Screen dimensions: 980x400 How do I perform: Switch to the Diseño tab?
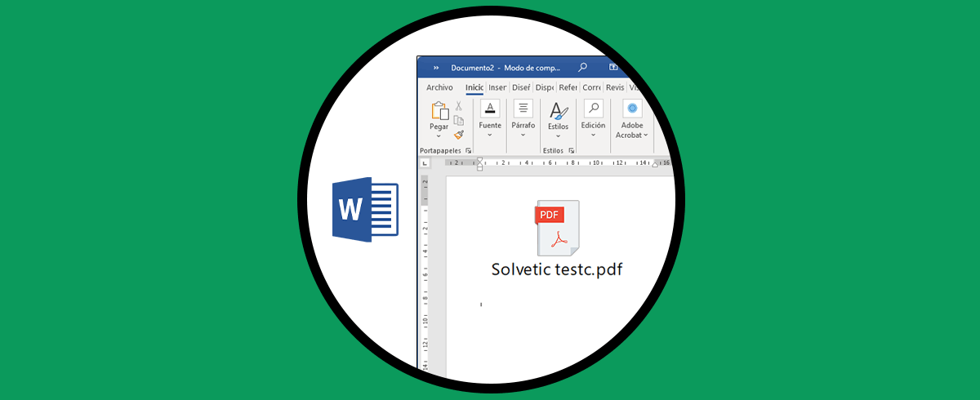click(x=521, y=87)
